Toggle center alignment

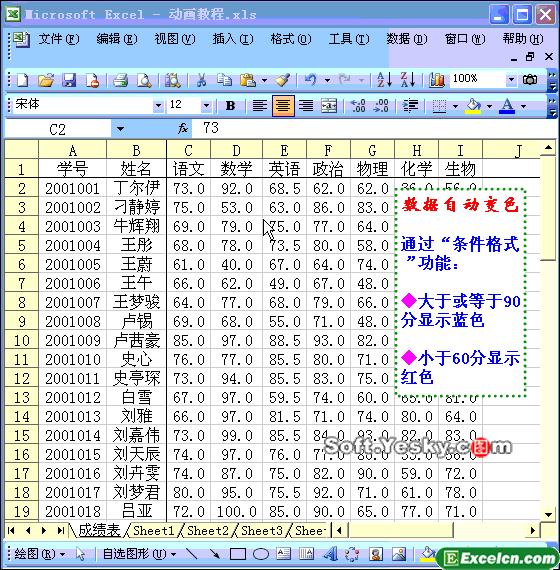tap(283, 106)
